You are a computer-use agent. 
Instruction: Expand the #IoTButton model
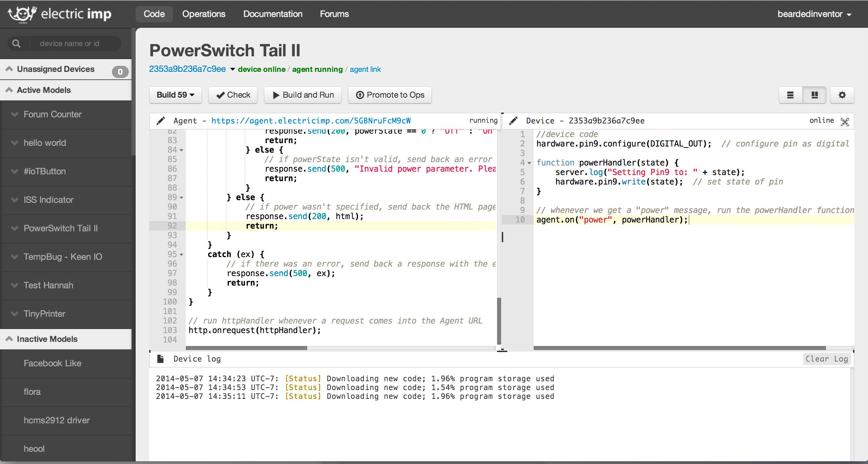tap(15, 171)
